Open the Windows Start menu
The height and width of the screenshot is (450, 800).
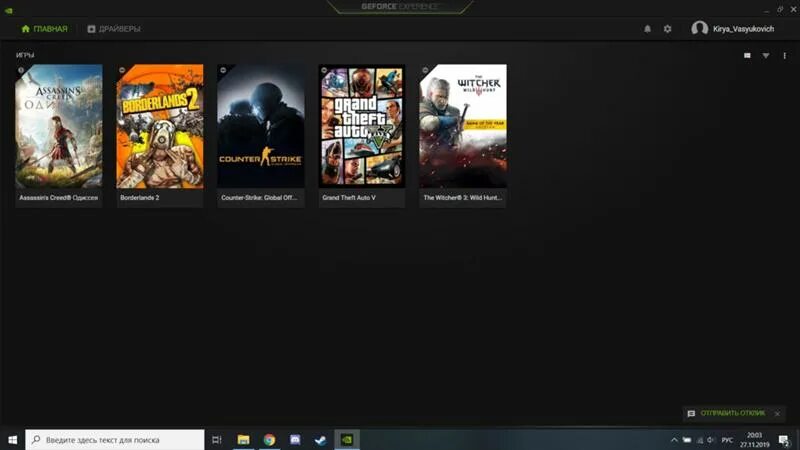[13, 440]
